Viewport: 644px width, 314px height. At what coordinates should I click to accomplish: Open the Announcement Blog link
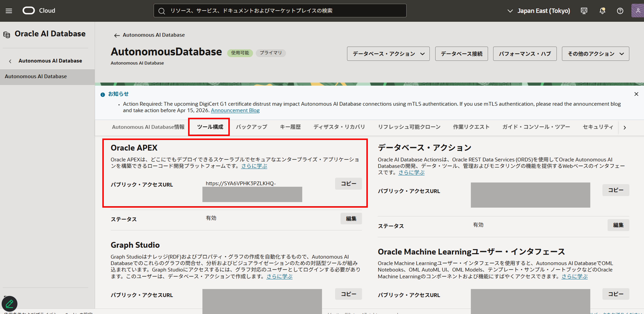(235, 110)
